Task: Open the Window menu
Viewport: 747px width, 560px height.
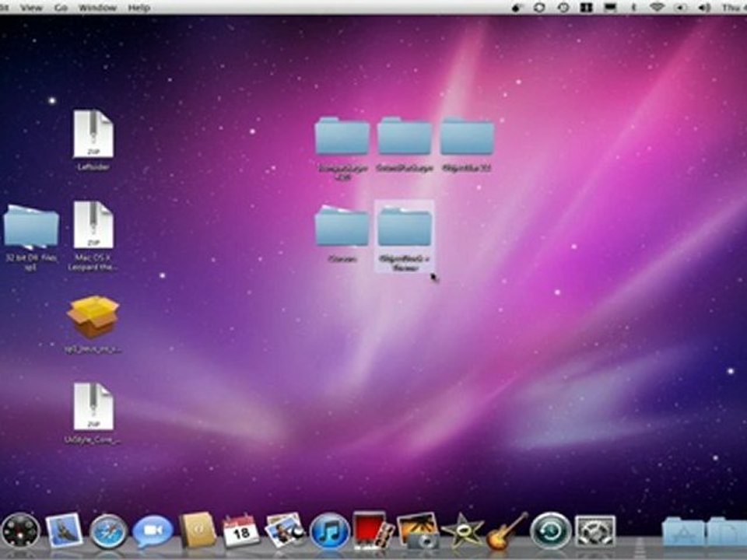Action: pyautogui.click(x=97, y=8)
